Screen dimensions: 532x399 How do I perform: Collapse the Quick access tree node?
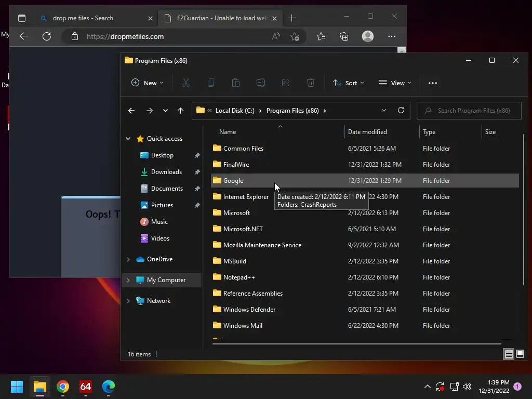[x=128, y=138]
